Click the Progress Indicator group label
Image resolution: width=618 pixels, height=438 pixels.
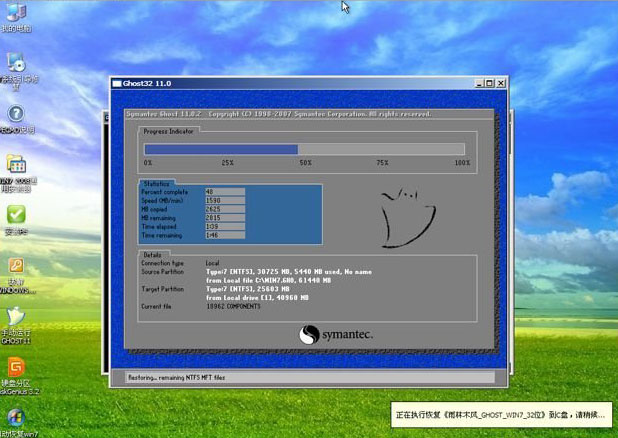168,131
